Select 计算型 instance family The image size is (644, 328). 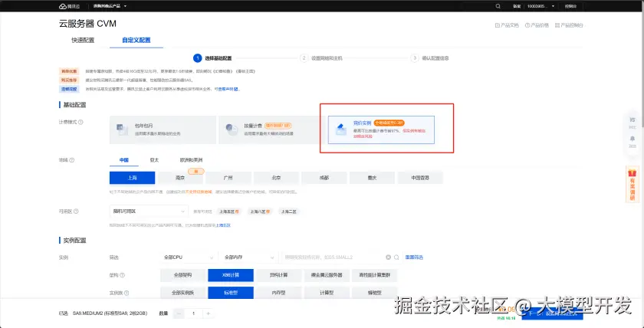click(x=327, y=293)
